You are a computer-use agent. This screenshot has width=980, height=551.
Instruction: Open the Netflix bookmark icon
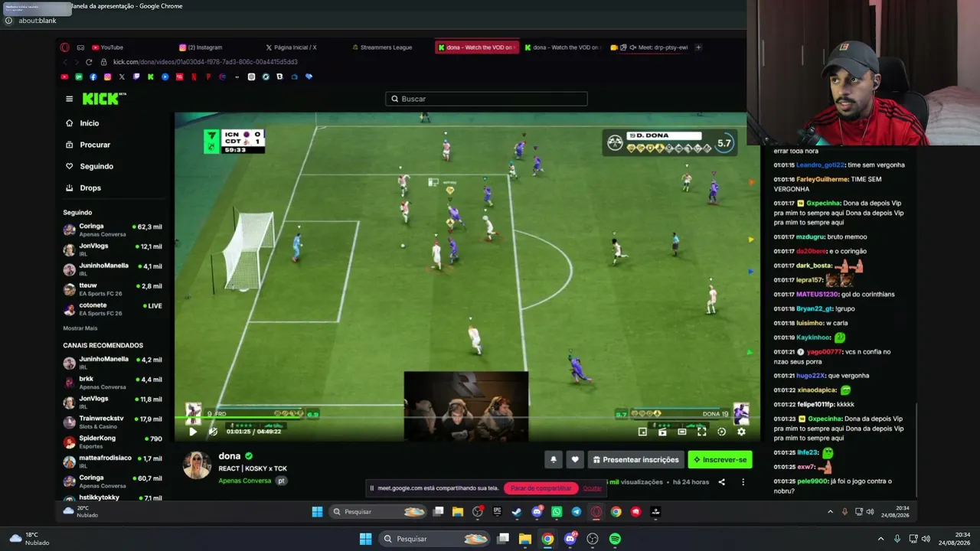(194, 77)
